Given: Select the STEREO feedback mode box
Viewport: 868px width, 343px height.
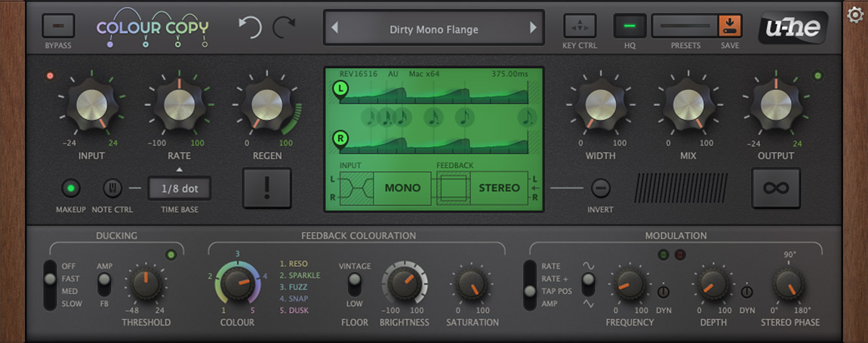Looking at the screenshot, I should click(x=499, y=188).
